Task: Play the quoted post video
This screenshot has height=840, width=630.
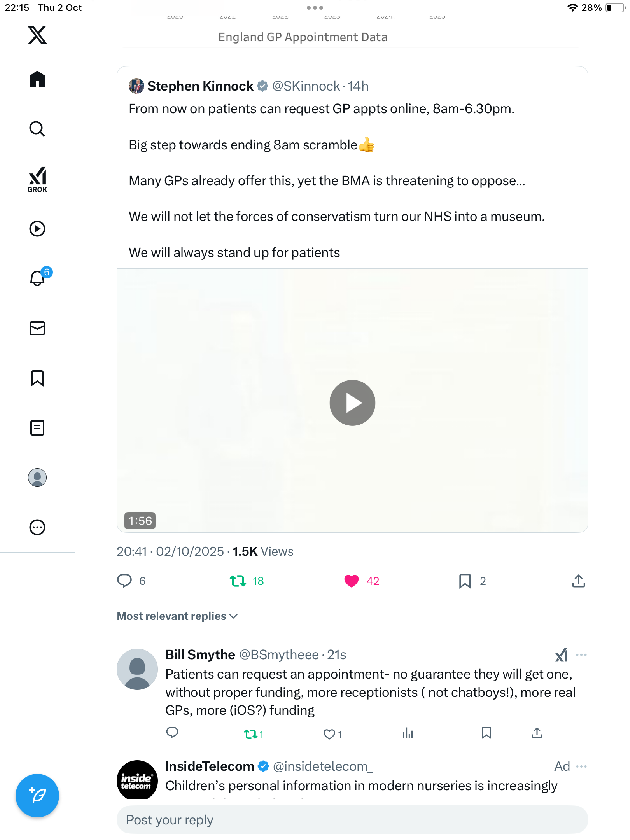Action: click(x=352, y=403)
